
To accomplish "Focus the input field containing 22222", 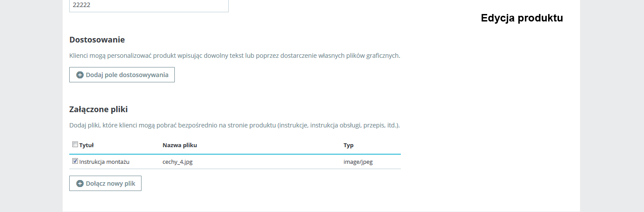I will click(149, 6).
